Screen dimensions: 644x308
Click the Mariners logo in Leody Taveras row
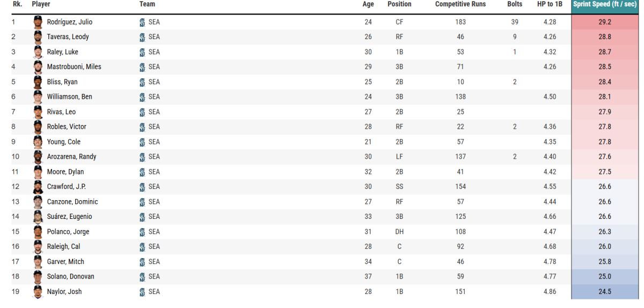[x=142, y=37]
